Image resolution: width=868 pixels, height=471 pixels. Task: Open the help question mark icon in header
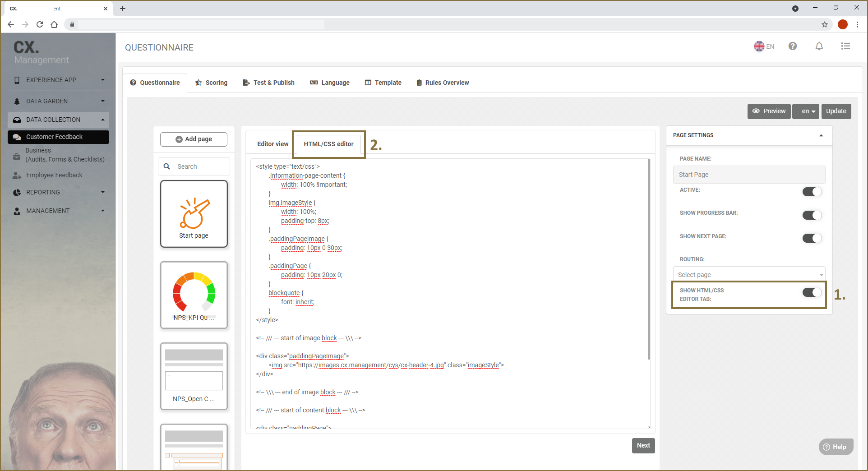tap(793, 46)
